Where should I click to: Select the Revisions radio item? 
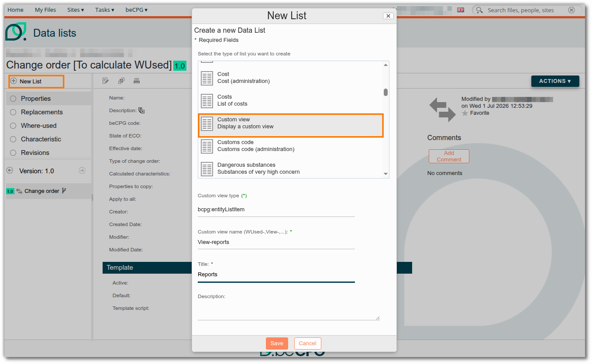click(x=13, y=153)
